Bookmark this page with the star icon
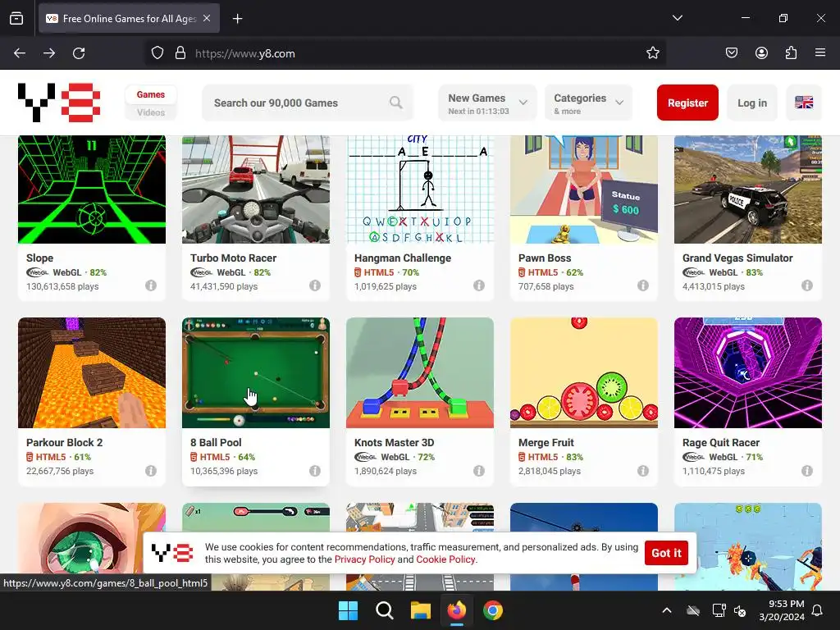The image size is (840, 630). [x=652, y=53]
